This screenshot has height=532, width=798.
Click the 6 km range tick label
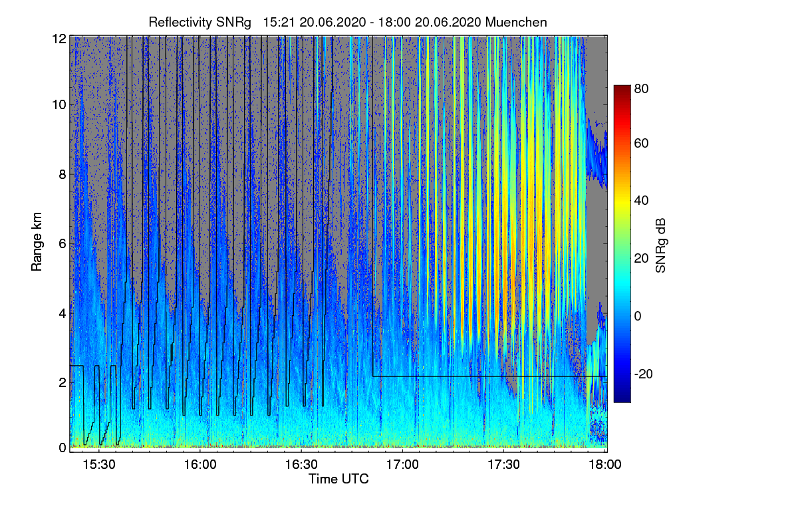coord(62,243)
